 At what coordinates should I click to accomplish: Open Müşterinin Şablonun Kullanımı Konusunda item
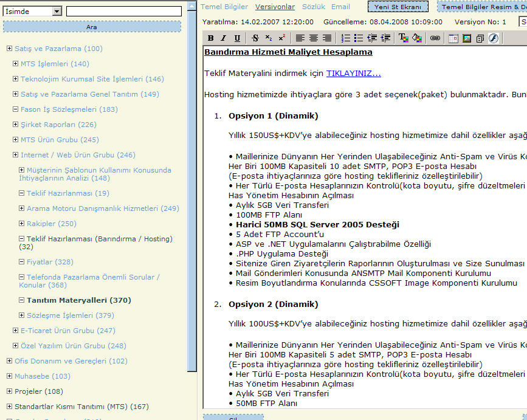[95, 174]
